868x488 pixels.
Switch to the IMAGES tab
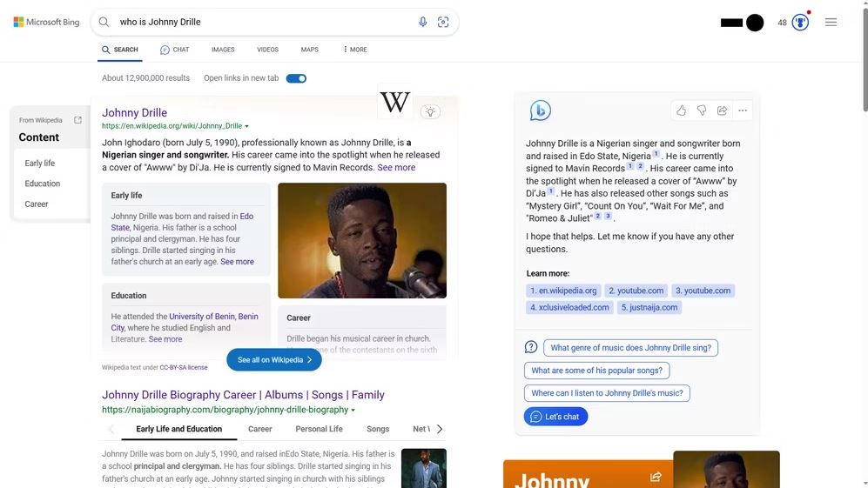223,50
